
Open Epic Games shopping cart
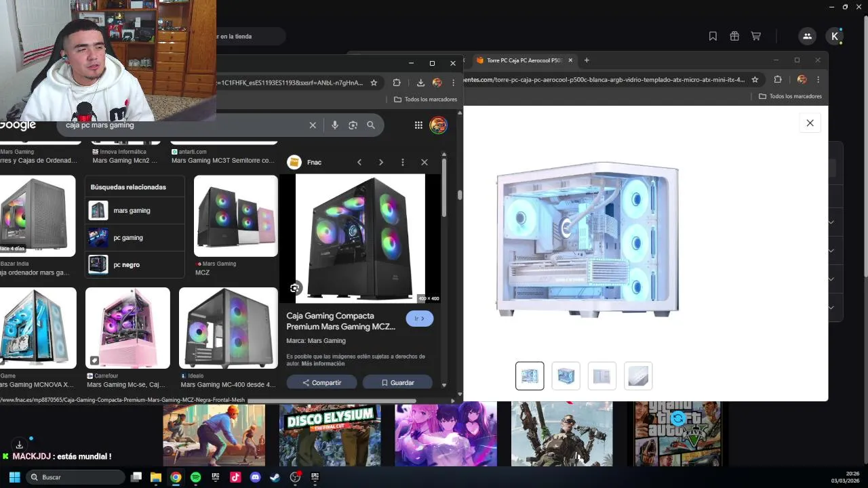[755, 37]
